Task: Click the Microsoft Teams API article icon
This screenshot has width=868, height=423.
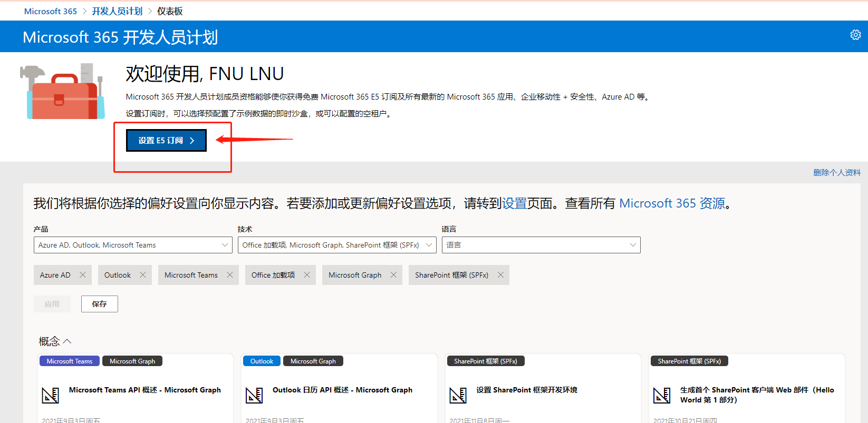Action: (x=51, y=395)
